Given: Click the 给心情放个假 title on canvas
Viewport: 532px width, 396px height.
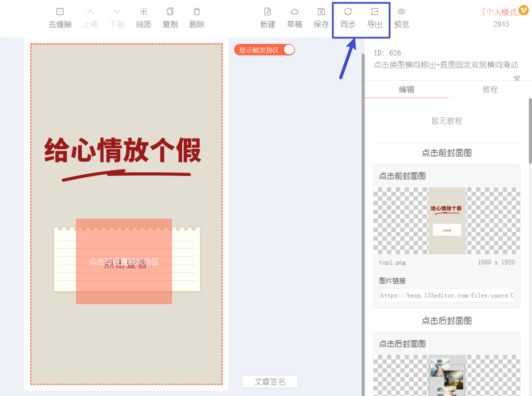Looking at the screenshot, I should [123, 150].
